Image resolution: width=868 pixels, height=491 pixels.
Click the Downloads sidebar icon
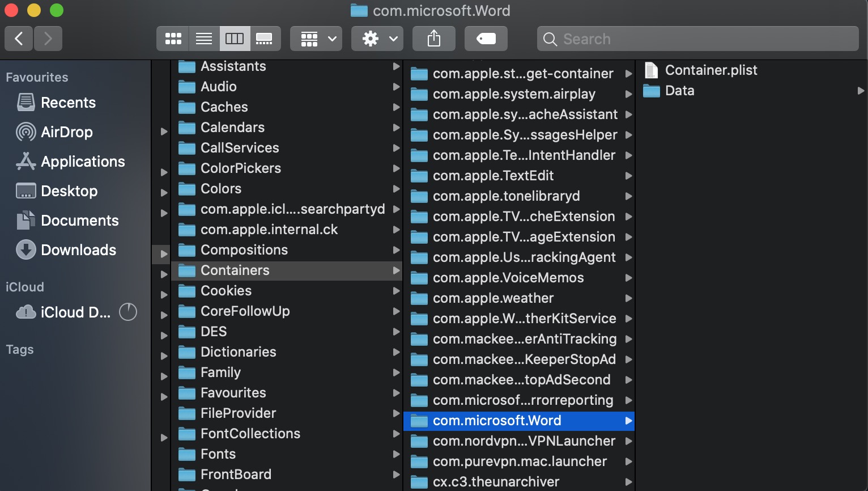[26, 249]
